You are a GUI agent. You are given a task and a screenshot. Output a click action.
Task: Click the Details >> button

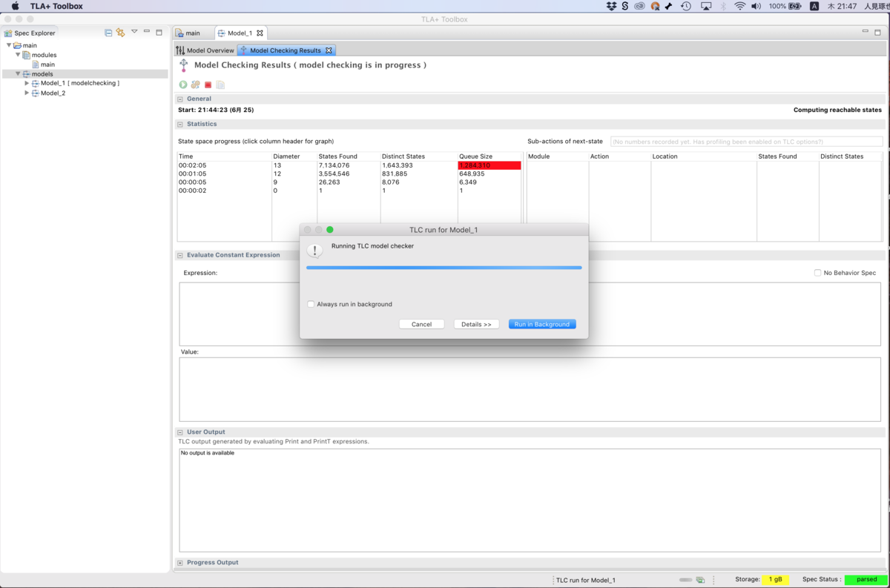pyautogui.click(x=476, y=324)
